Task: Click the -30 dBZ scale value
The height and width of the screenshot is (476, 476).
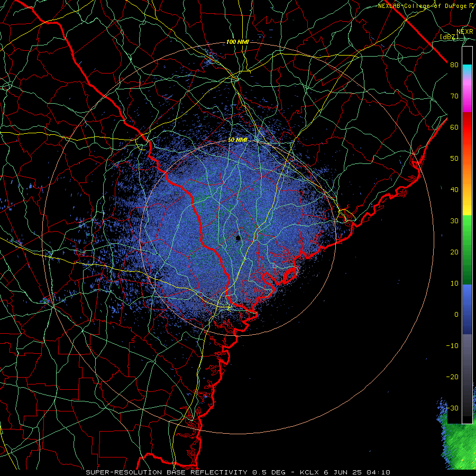Action: [x=452, y=408]
